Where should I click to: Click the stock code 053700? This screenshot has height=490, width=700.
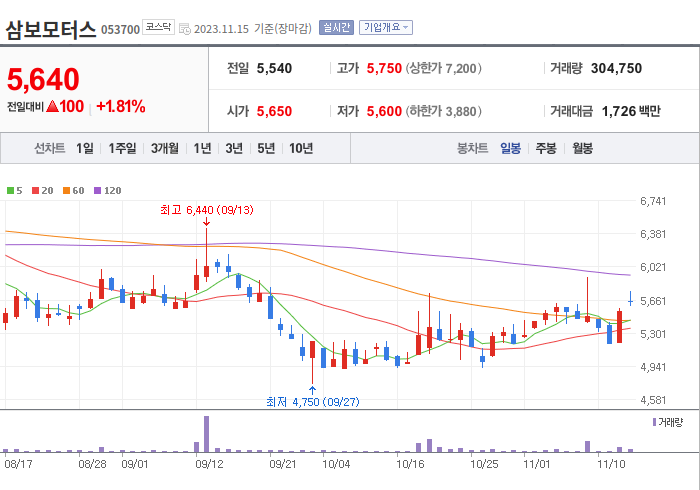pyautogui.click(x=121, y=30)
